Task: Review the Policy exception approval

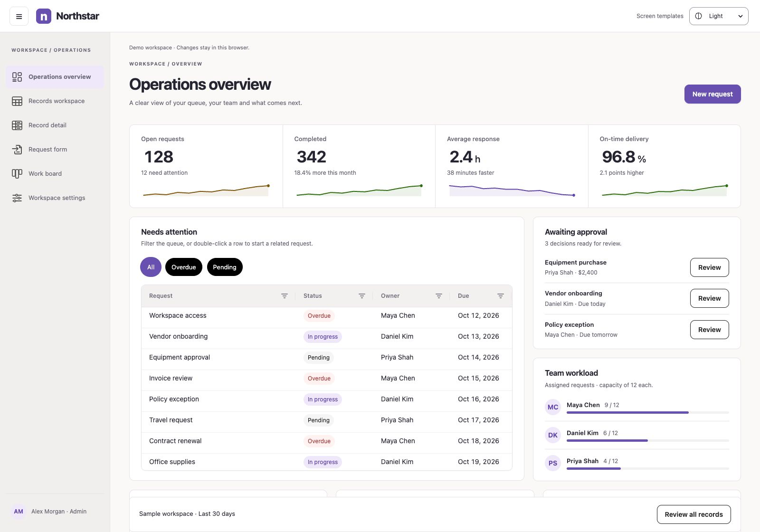Action: [x=709, y=330]
